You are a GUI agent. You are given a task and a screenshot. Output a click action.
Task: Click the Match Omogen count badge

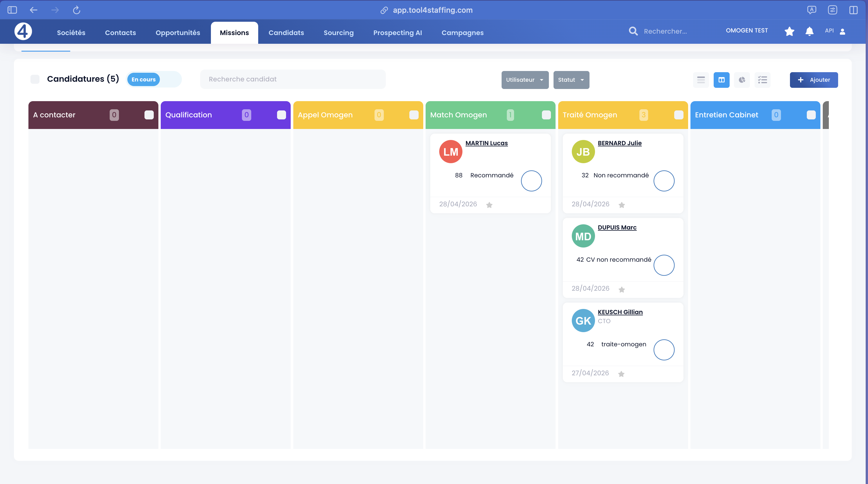510,115
